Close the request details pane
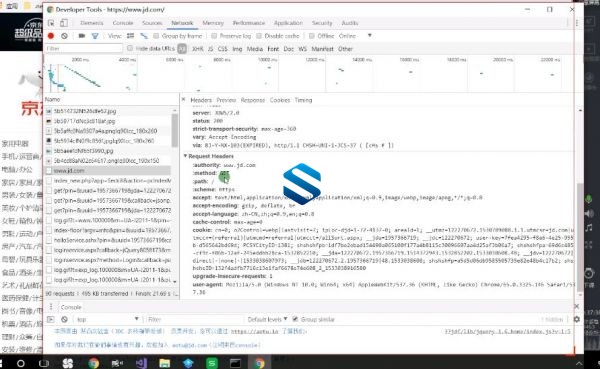Screen dimensions: 600x369 (x=183, y=100)
